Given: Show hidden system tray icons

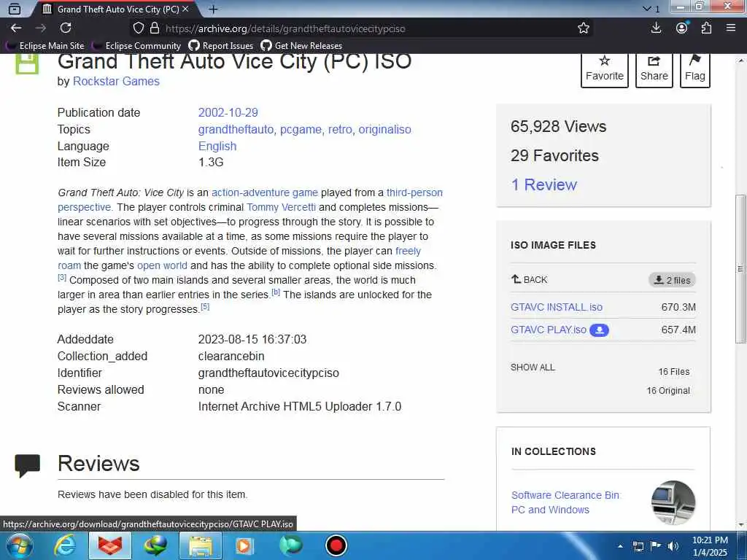Looking at the screenshot, I should (620, 546).
